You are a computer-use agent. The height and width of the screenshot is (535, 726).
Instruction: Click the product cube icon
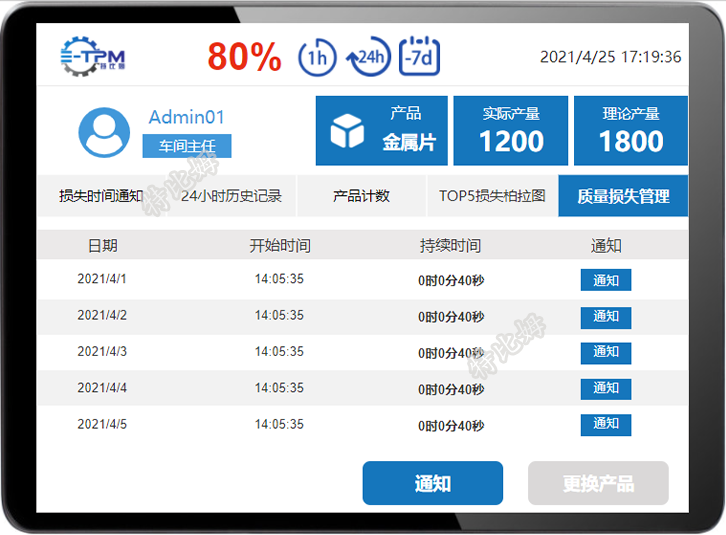tap(347, 131)
